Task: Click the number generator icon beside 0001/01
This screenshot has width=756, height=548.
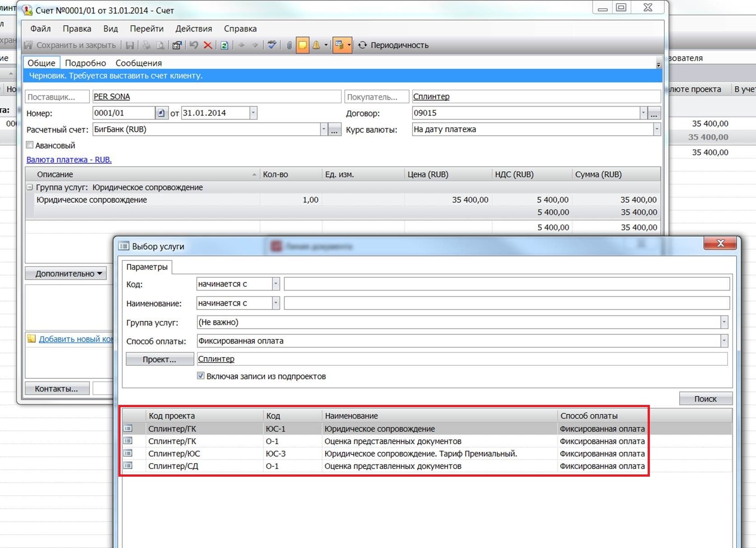Action: pos(161,113)
